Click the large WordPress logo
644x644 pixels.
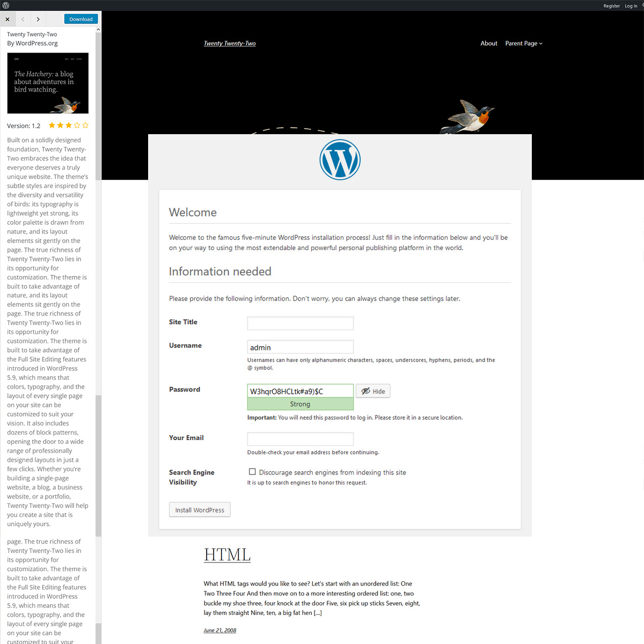click(x=340, y=160)
